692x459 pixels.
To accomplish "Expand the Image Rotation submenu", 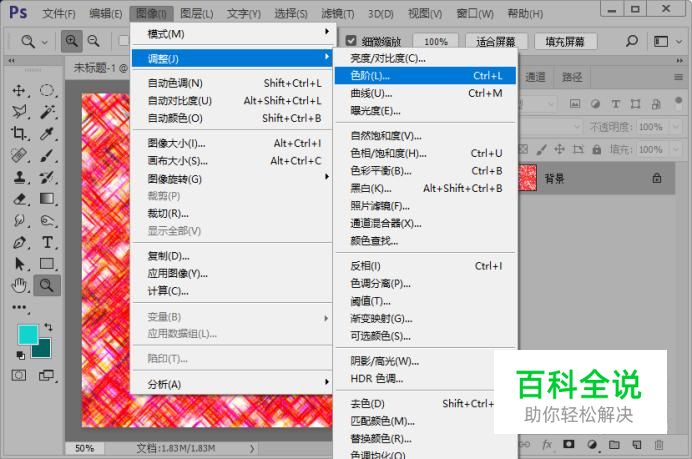I will [x=232, y=179].
